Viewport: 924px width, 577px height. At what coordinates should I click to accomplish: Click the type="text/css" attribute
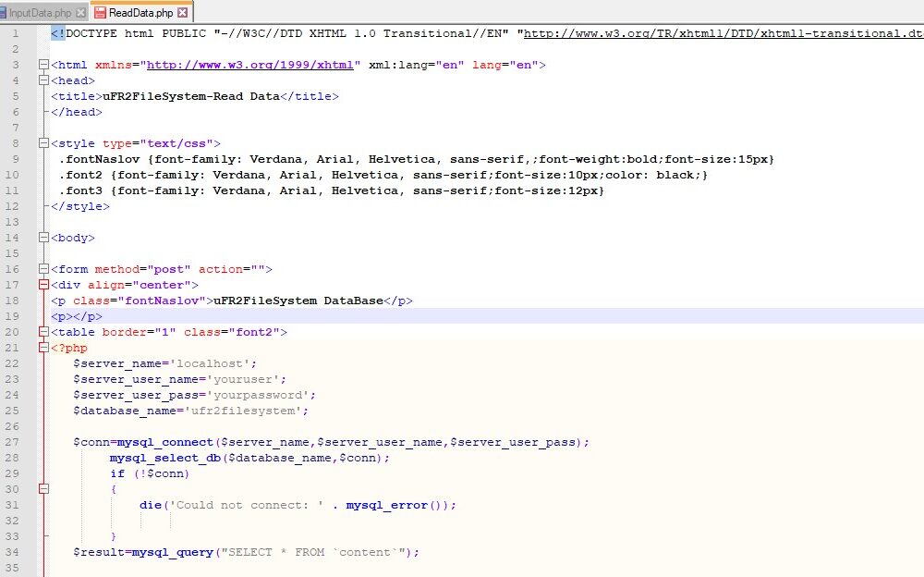(158, 143)
